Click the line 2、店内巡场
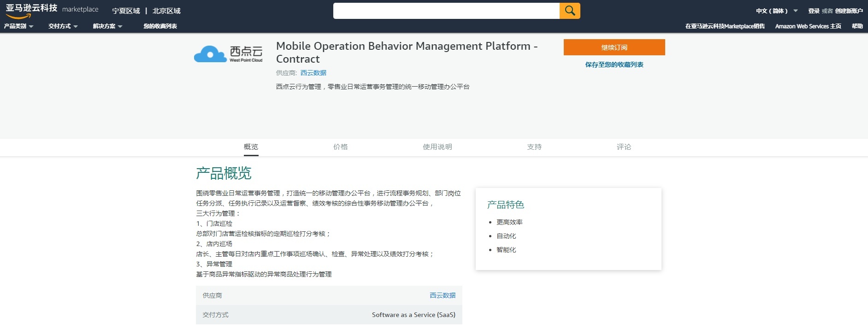Viewport: 868px width, 329px height. (214, 244)
